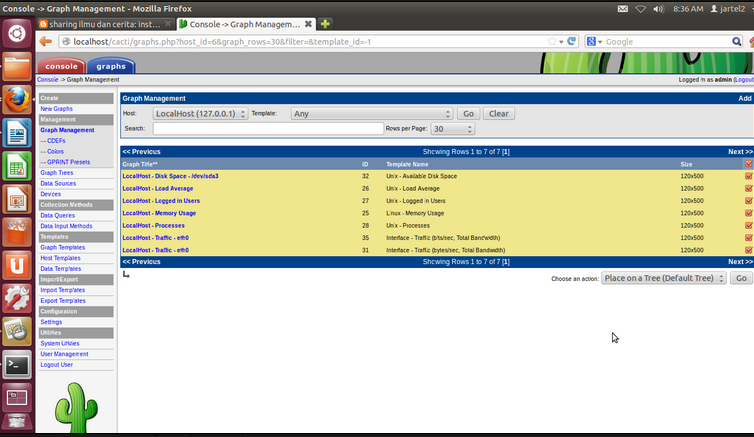Open LibreOffice Writer launcher icon
The width and height of the screenshot is (754, 437).
pyautogui.click(x=17, y=133)
